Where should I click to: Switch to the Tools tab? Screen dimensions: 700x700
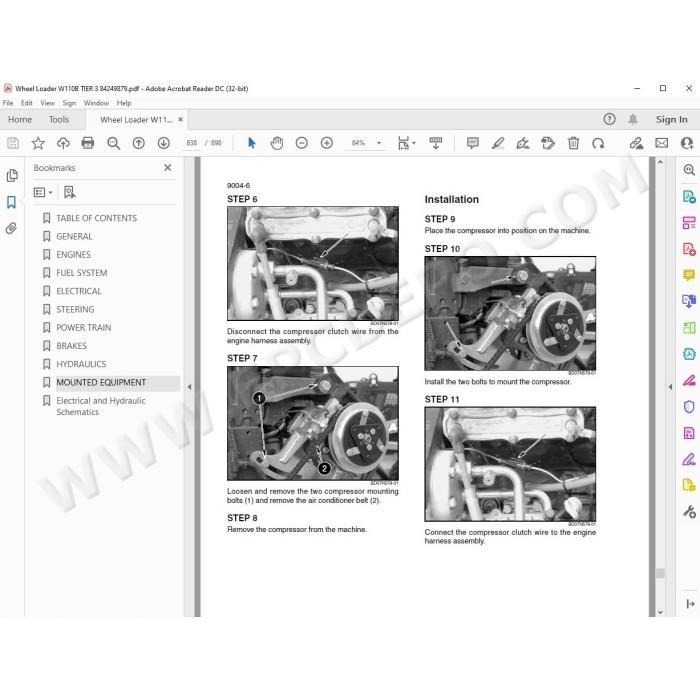(x=59, y=120)
